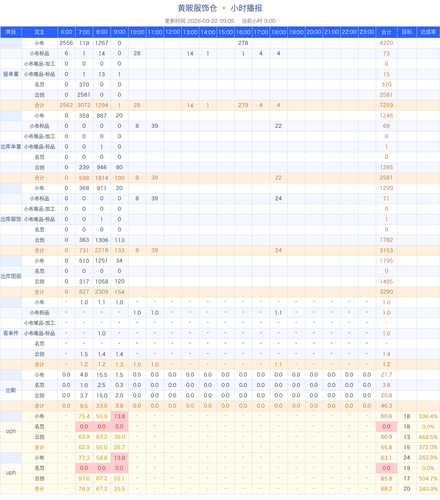
Task: Select the total cell 4220
Action: (x=386, y=43)
